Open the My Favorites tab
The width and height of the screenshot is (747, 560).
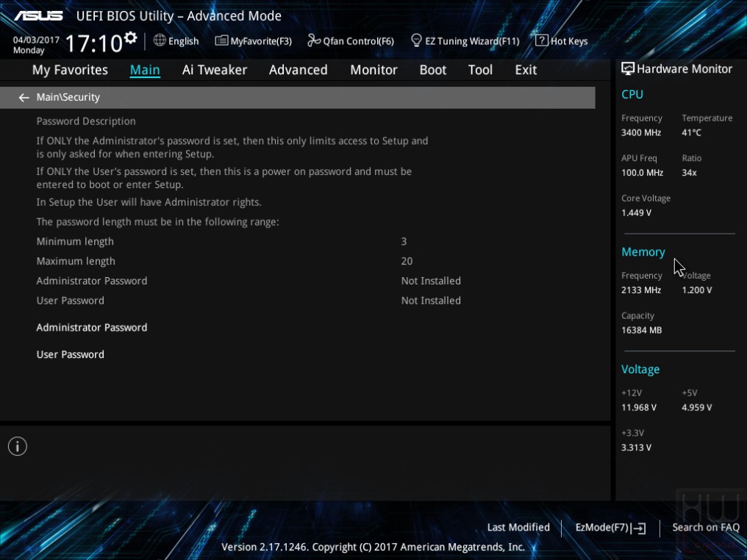point(70,70)
